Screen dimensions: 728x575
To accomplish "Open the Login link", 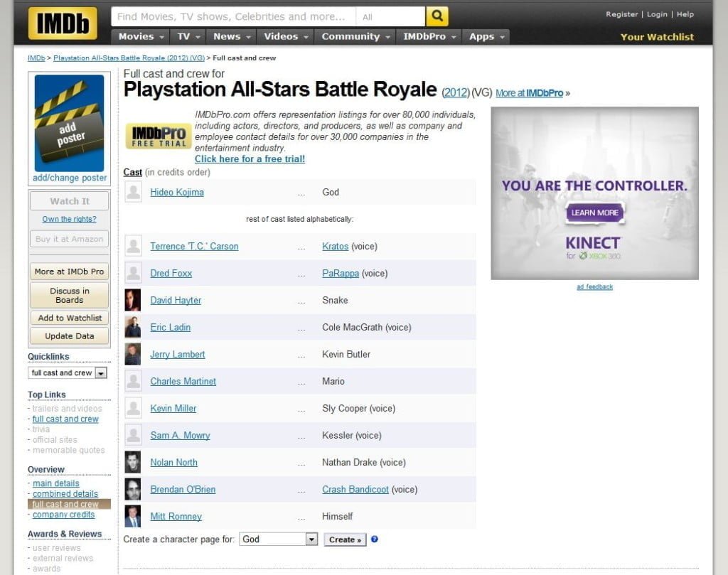I will click(x=657, y=14).
